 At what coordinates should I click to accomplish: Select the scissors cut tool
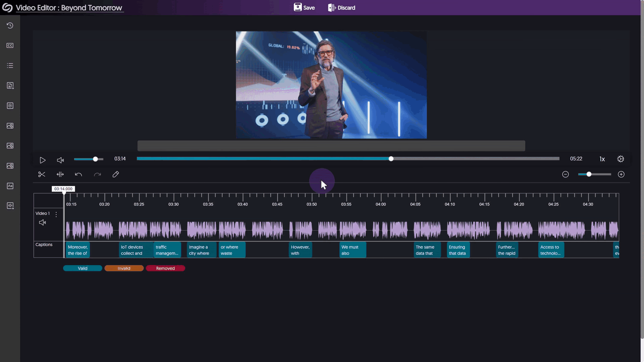(42, 174)
